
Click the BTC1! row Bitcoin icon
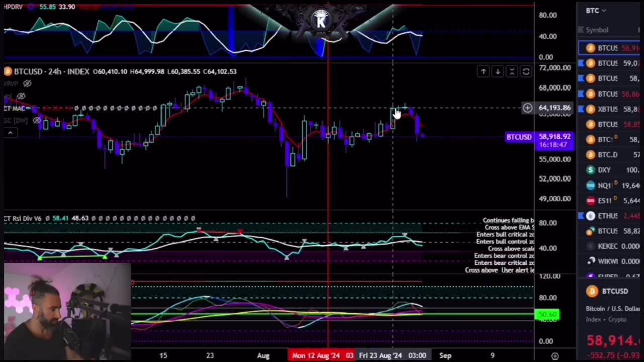tap(591, 139)
